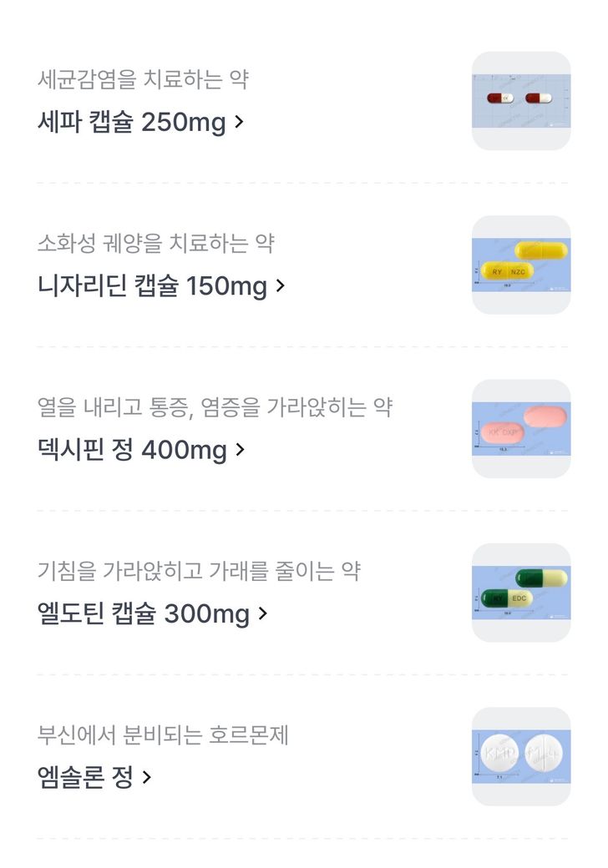Expand the chevron next to 엠솔론 정
Screen dimensions: 608x868
tap(147, 778)
